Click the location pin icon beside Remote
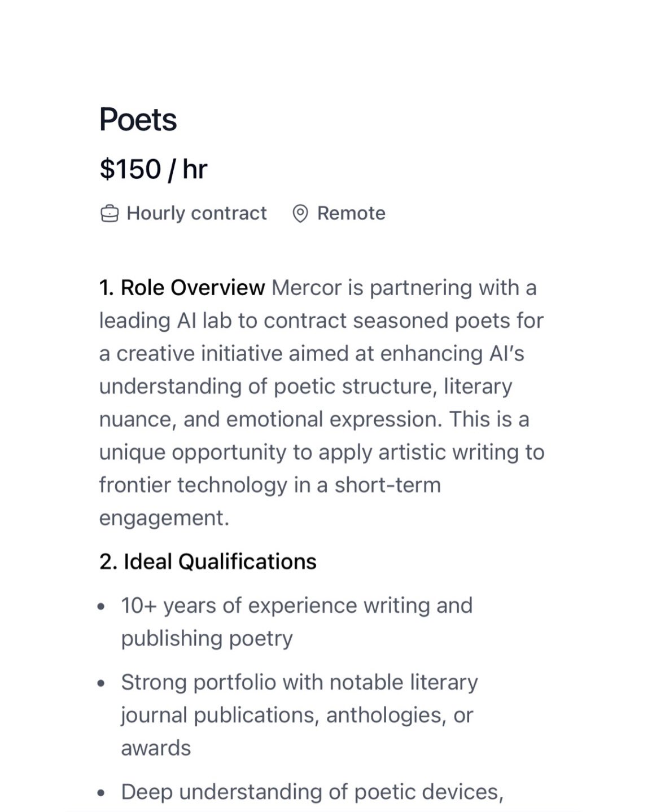 [300, 214]
